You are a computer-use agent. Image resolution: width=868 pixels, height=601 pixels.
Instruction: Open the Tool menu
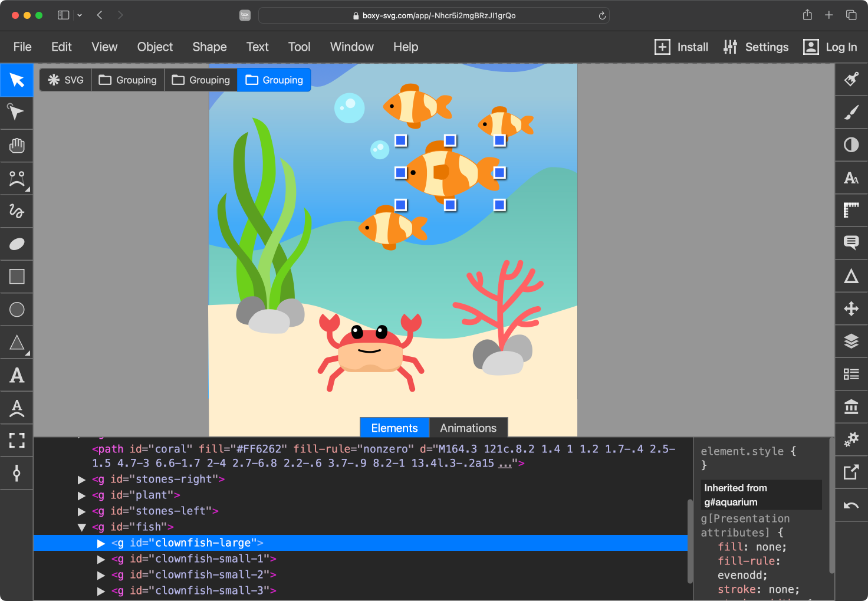pyautogui.click(x=299, y=47)
